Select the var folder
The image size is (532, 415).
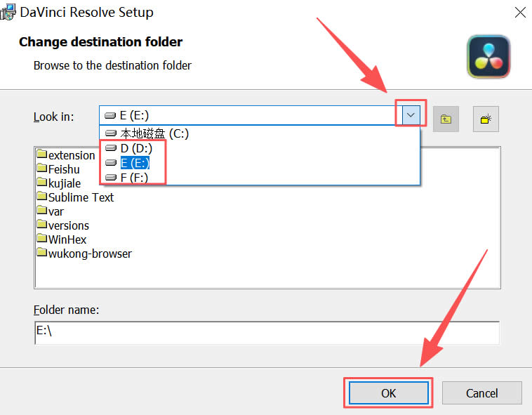click(56, 211)
